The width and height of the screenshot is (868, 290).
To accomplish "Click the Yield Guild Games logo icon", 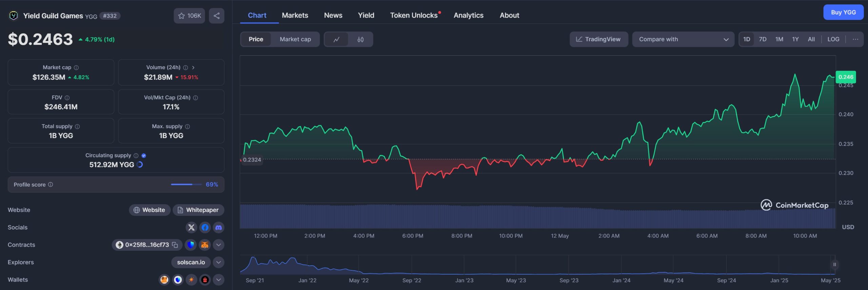I will click(13, 16).
